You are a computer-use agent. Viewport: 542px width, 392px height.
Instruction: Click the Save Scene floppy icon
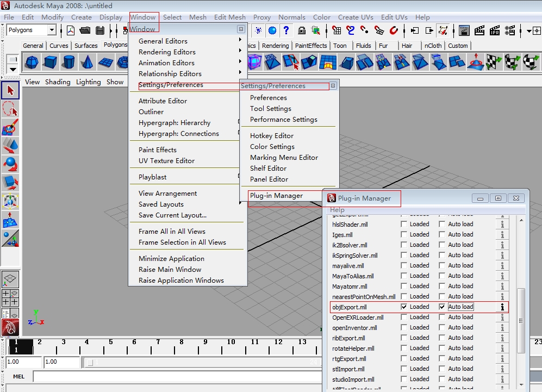[x=100, y=30]
